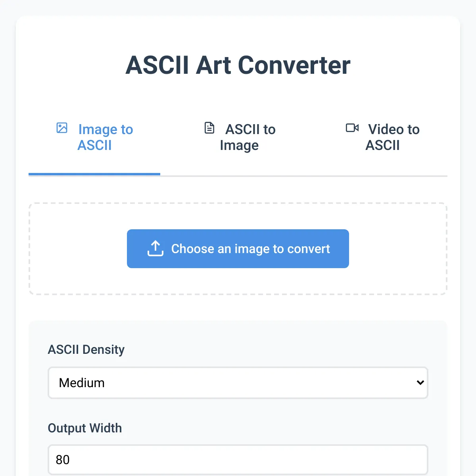Viewport: 476px width, 476px height.
Task: Expand the density list using the chevron arrow
Action: (x=420, y=383)
